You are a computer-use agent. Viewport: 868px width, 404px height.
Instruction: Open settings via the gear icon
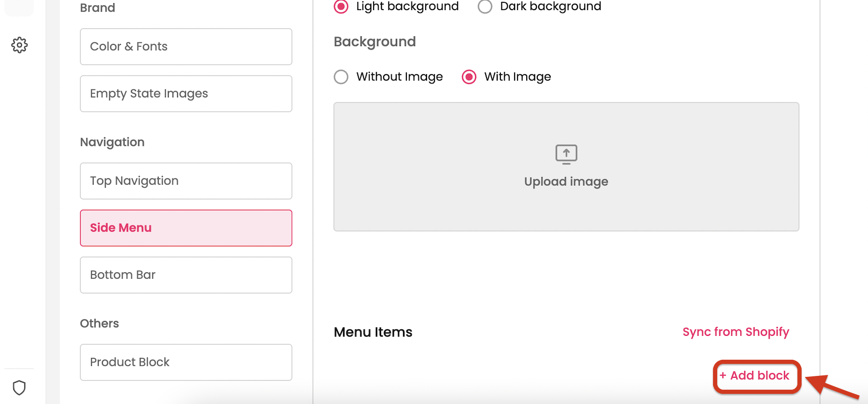[19, 45]
